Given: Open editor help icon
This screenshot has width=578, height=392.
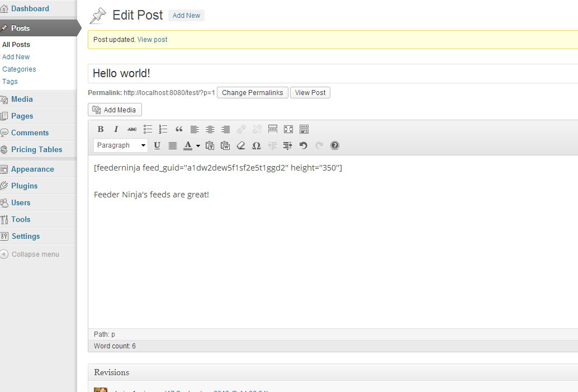Looking at the screenshot, I should coord(335,145).
